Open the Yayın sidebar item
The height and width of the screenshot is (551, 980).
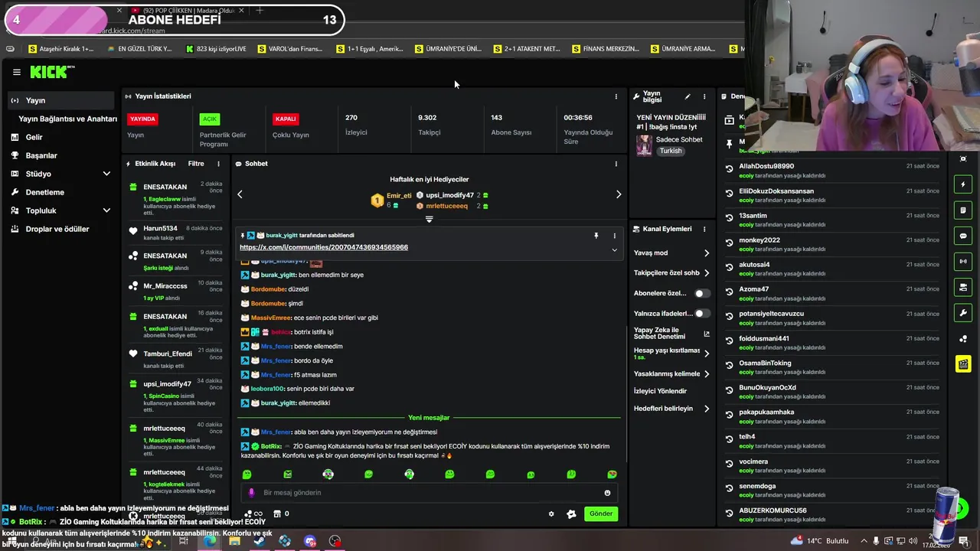pyautogui.click(x=61, y=100)
